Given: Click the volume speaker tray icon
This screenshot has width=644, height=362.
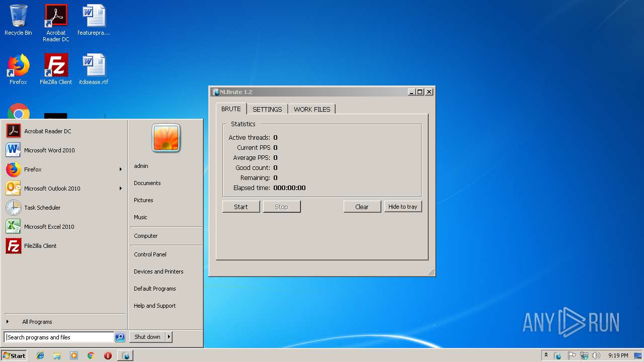Looking at the screenshot, I should 596,355.
